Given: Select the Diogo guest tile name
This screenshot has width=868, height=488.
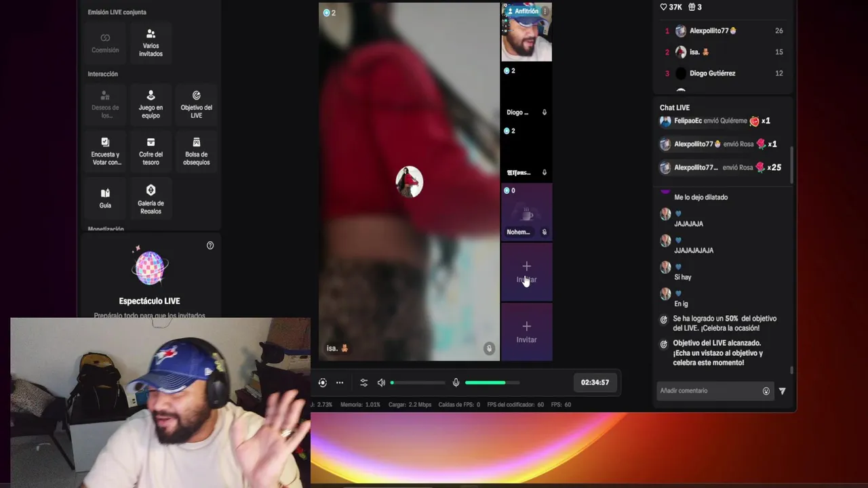Looking at the screenshot, I should click(x=517, y=113).
